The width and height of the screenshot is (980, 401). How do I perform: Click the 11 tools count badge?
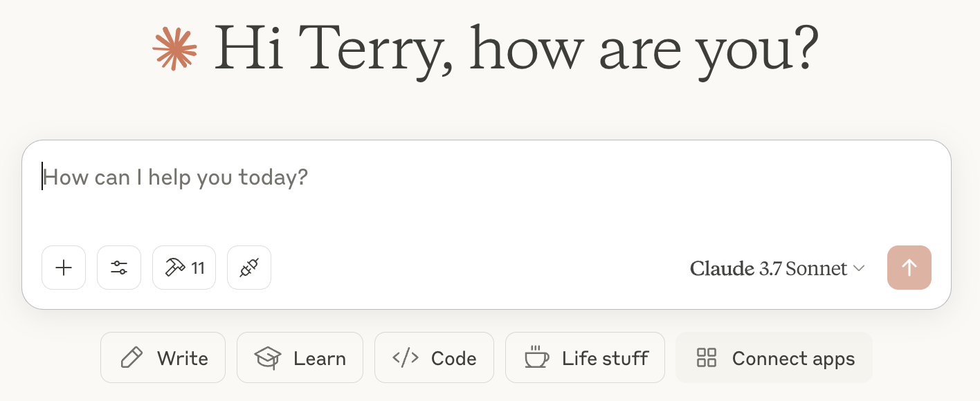coord(199,268)
